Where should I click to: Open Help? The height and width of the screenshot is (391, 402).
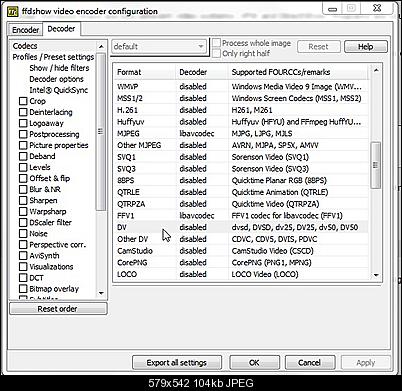[x=366, y=47]
